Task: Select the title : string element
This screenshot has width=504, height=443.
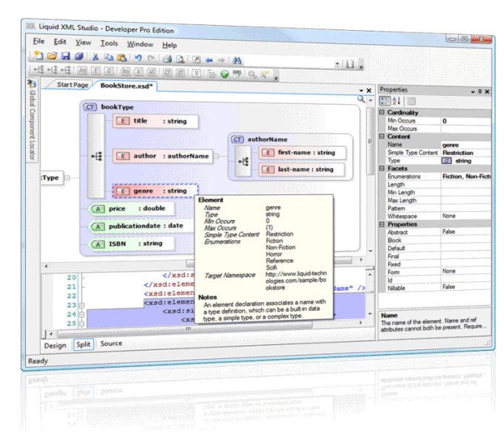Action: [156, 121]
